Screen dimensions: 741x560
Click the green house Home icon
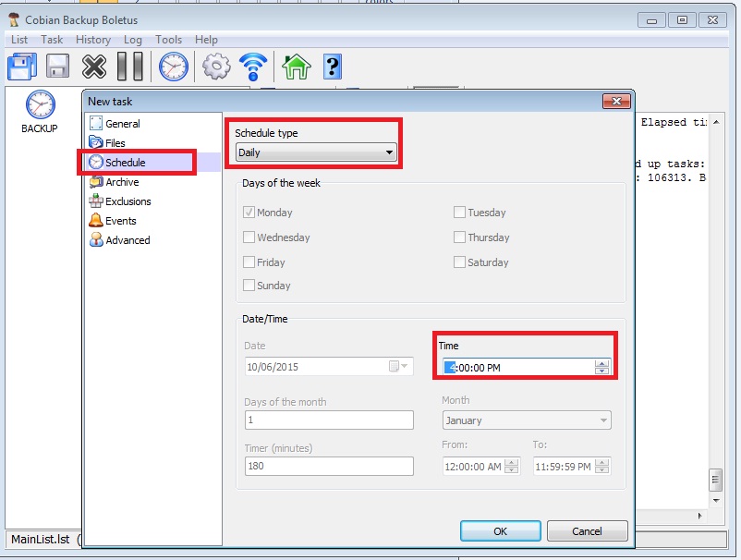296,67
